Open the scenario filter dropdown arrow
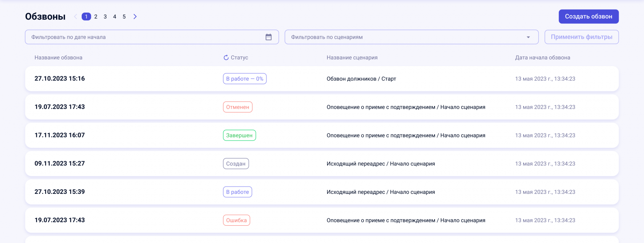 (528, 37)
